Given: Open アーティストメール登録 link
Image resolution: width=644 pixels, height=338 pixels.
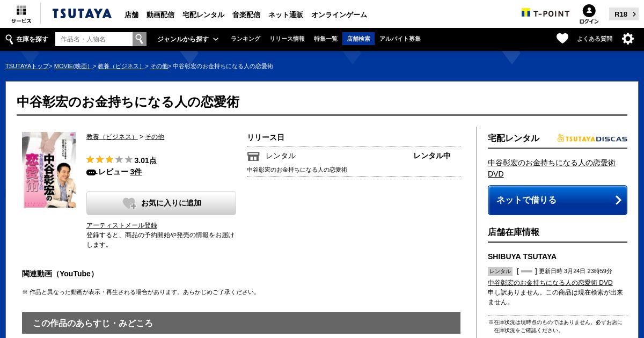Looking at the screenshot, I should click(x=122, y=225).
